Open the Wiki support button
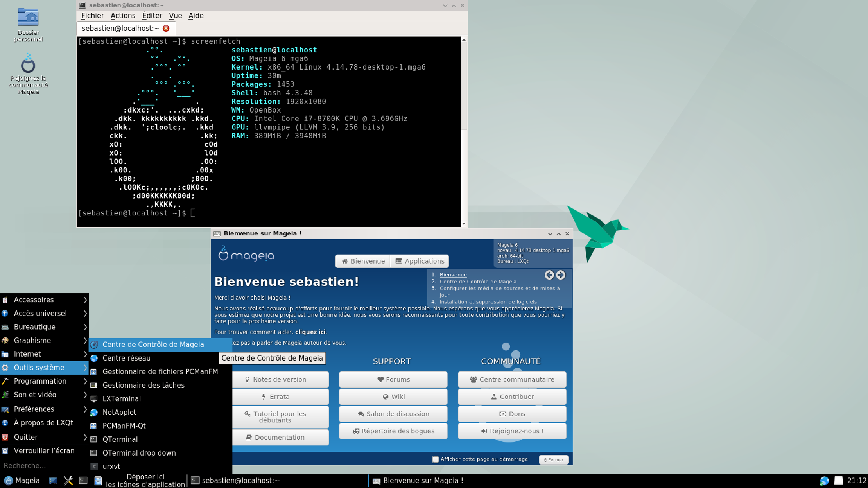Screen dimensions: 868x488 click(393, 396)
